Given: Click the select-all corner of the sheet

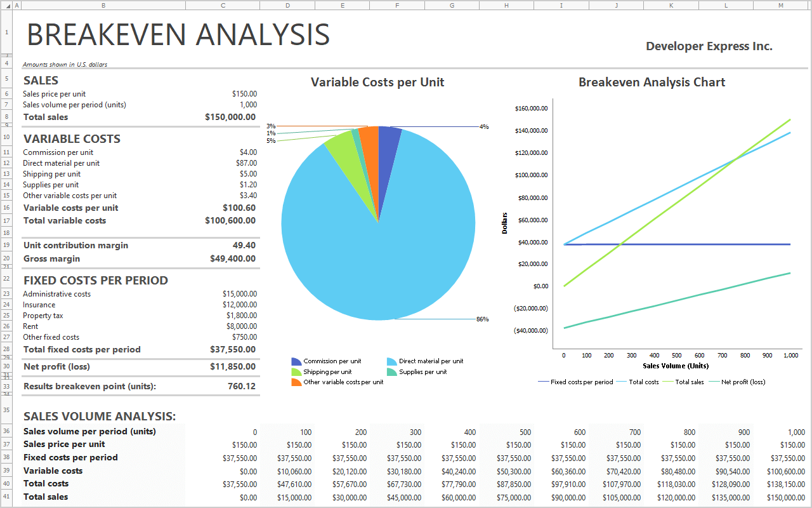Looking at the screenshot, I should pos(6,5).
